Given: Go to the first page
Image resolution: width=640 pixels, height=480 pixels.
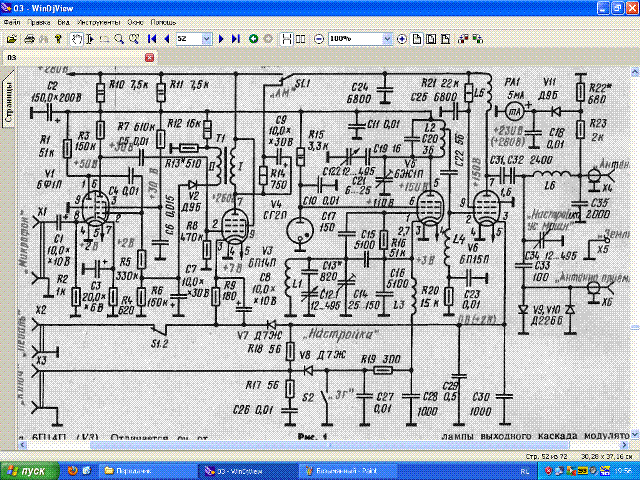Looking at the screenshot, I should tap(152, 39).
